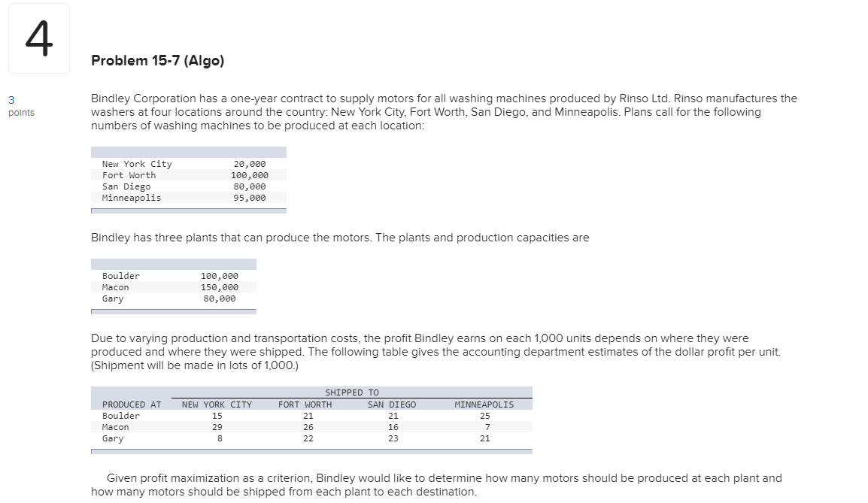Viewport: 868px width, 503px height.
Task: Select Macon to New York City profit 29
Action: coord(217,427)
